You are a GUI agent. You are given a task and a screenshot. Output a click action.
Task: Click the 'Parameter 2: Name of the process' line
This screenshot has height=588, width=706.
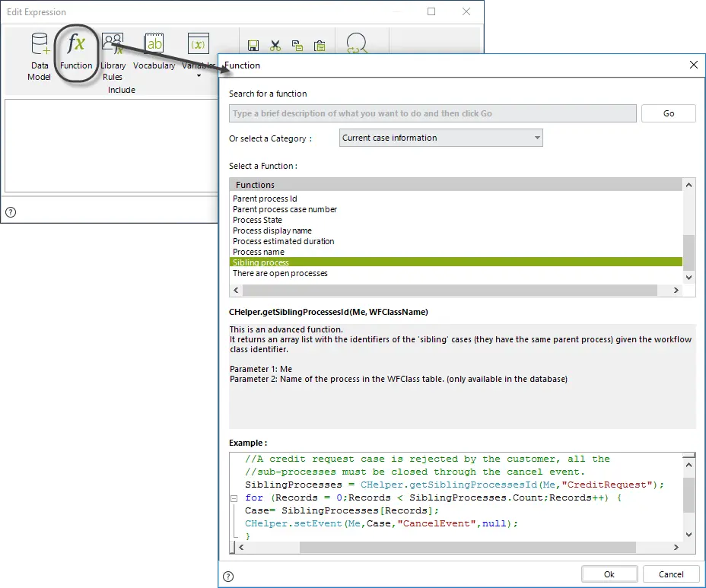(x=399, y=379)
